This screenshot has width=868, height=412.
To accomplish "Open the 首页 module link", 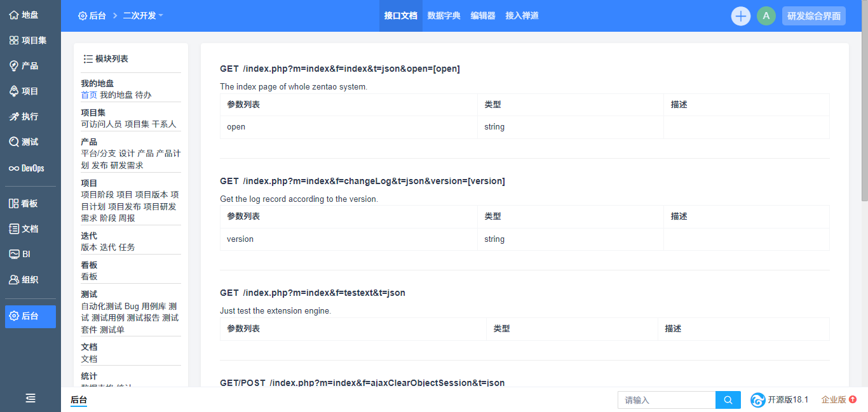I will (x=89, y=95).
